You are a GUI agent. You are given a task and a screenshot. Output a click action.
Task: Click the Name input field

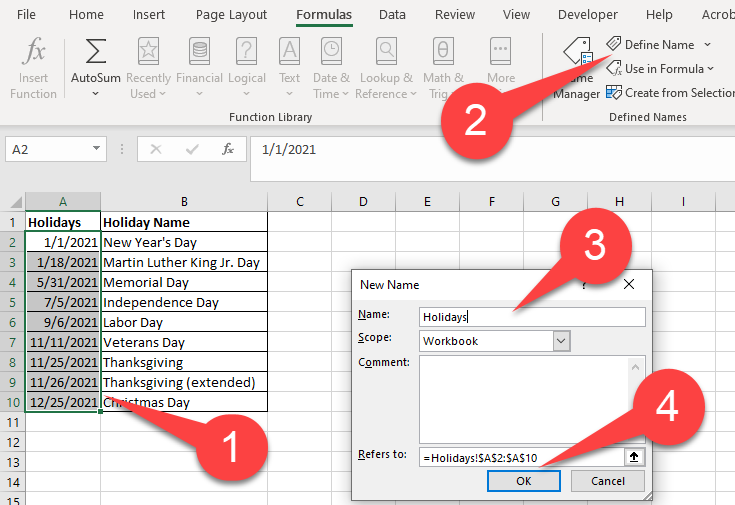tap(532, 317)
